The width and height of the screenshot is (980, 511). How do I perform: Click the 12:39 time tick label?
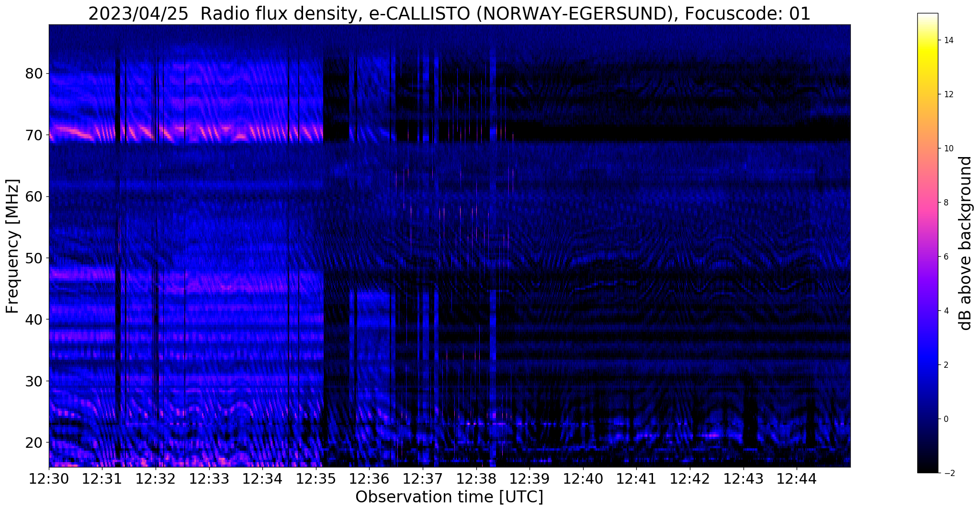(529, 479)
